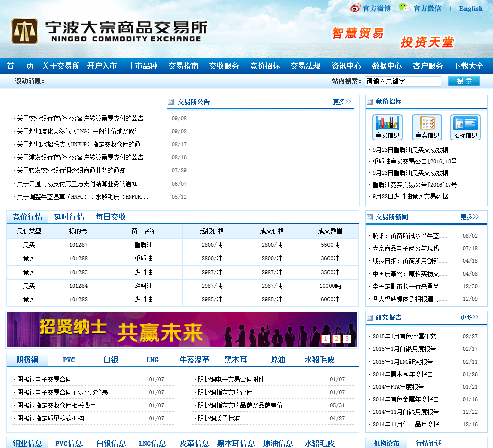Select the 白银 product tab
The image size is (493, 448).
(x=111, y=360)
